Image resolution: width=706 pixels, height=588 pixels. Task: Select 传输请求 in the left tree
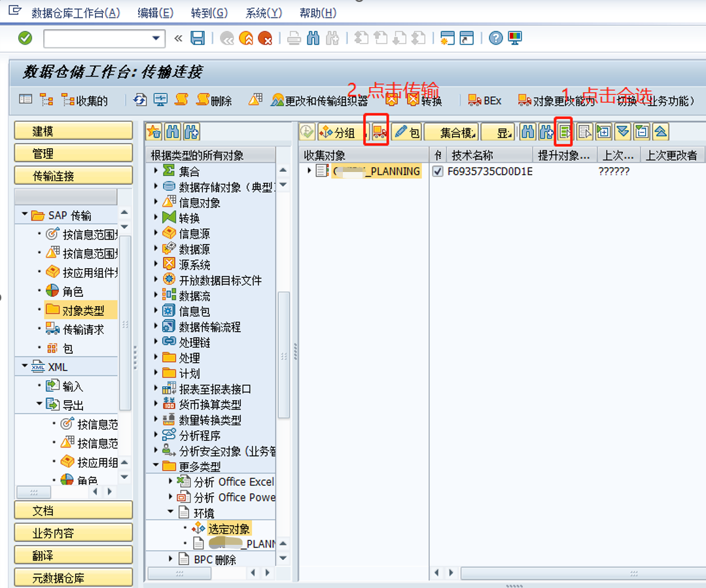click(x=75, y=329)
